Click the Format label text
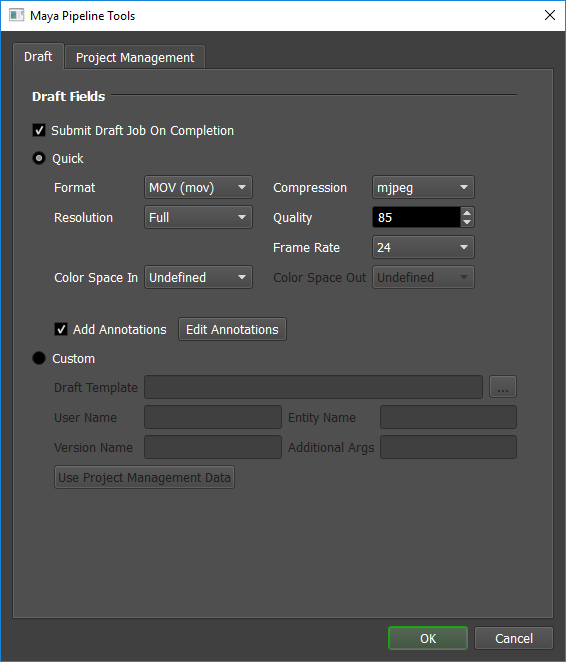The width and height of the screenshot is (566, 662). coord(74,187)
